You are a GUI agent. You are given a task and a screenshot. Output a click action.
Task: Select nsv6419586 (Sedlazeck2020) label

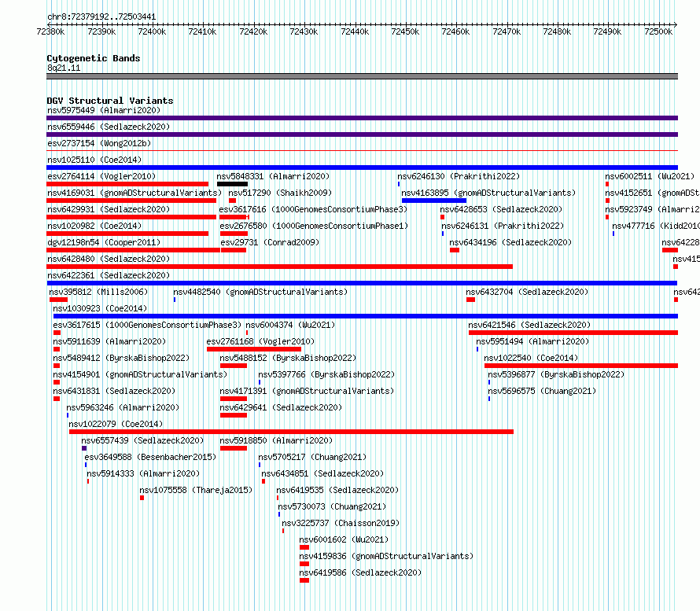click(x=360, y=572)
